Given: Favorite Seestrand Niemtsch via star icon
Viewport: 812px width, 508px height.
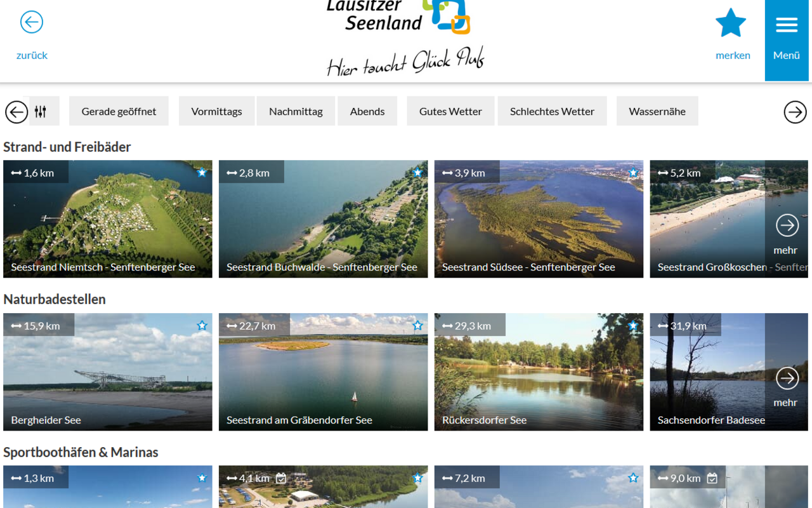Looking at the screenshot, I should coord(202,173).
